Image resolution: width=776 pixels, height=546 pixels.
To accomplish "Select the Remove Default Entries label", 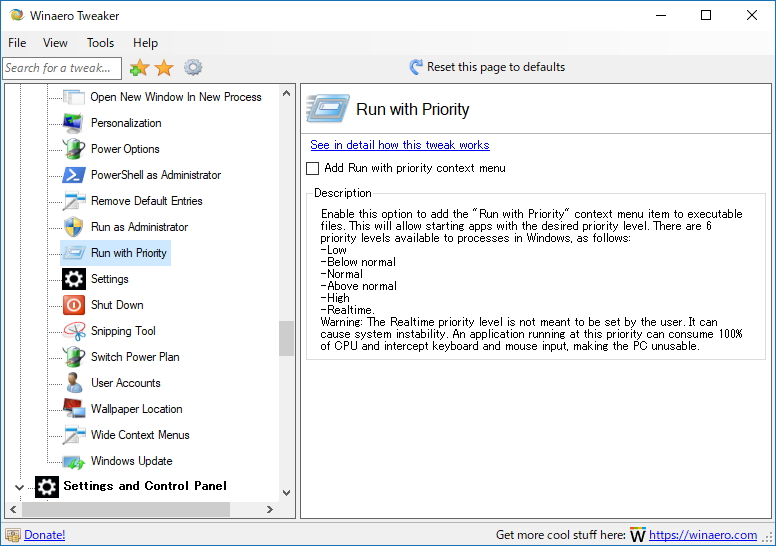I will [146, 201].
